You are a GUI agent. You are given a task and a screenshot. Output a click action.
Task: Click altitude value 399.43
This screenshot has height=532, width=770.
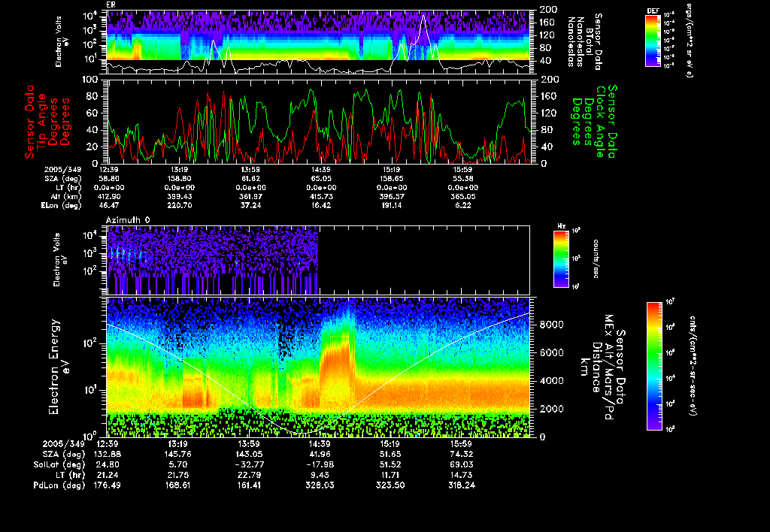pos(179,197)
